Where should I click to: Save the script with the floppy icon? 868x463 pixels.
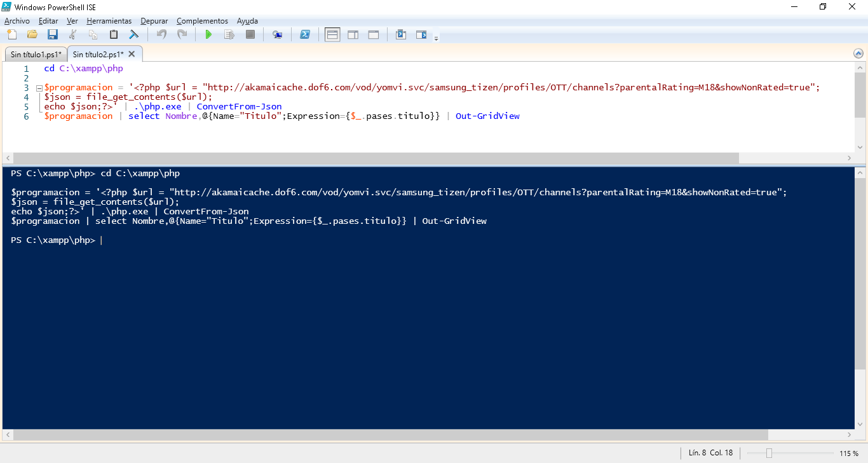click(53, 34)
